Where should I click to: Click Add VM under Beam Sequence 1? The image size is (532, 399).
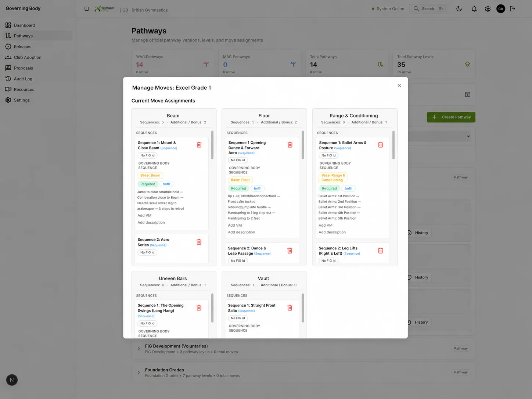tap(144, 216)
